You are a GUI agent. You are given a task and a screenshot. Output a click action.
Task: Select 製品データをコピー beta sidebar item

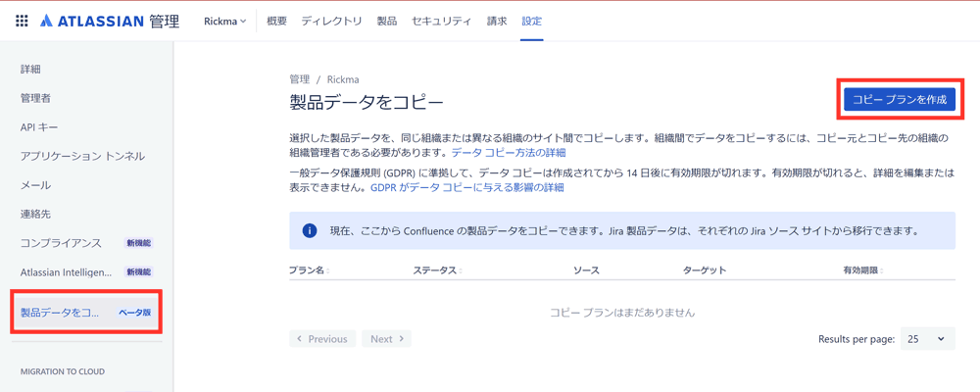(x=86, y=312)
